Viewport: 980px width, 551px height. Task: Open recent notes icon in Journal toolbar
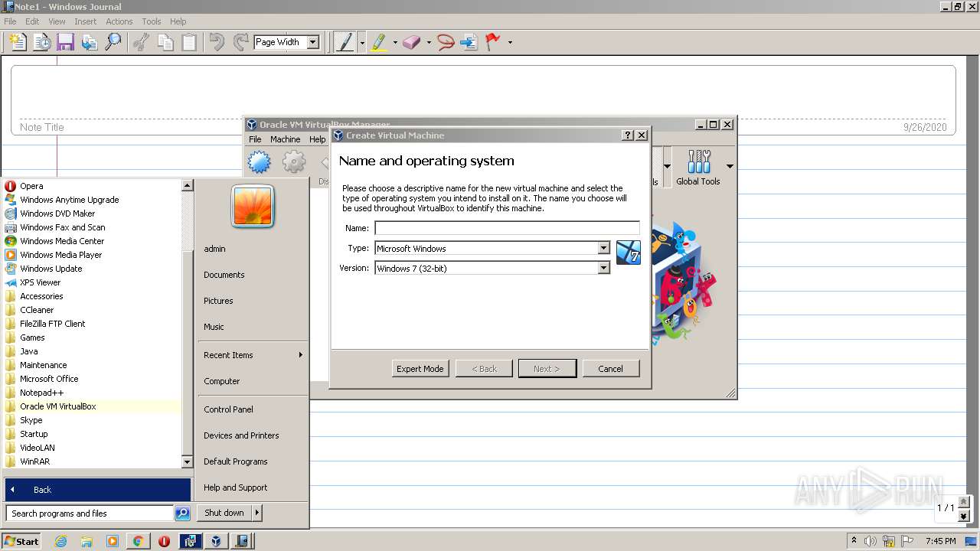point(41,42)
